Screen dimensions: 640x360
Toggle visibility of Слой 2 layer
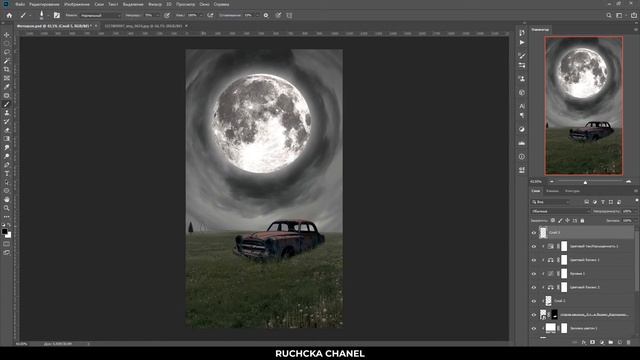(533, 301)
